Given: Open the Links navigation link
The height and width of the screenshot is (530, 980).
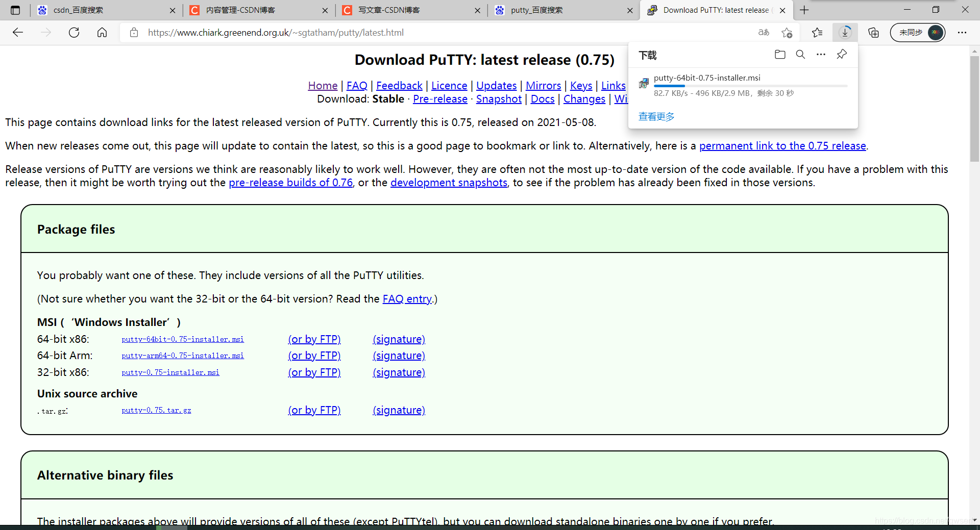Looking at the screenshot, I should point(614,86).
